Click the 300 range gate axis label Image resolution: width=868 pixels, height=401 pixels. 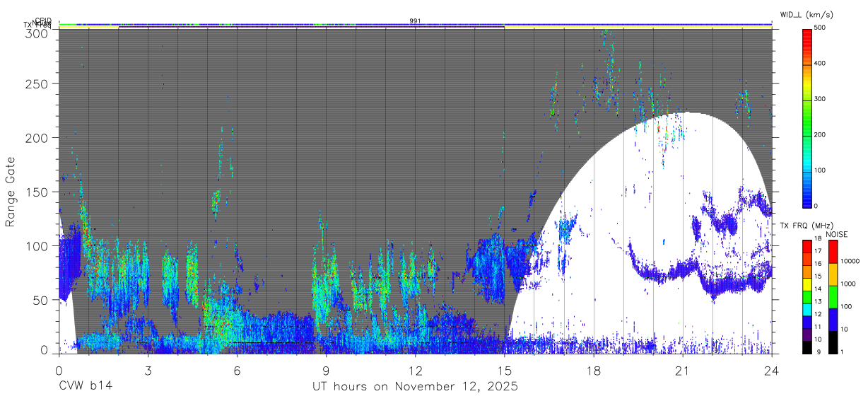[37, 33]
